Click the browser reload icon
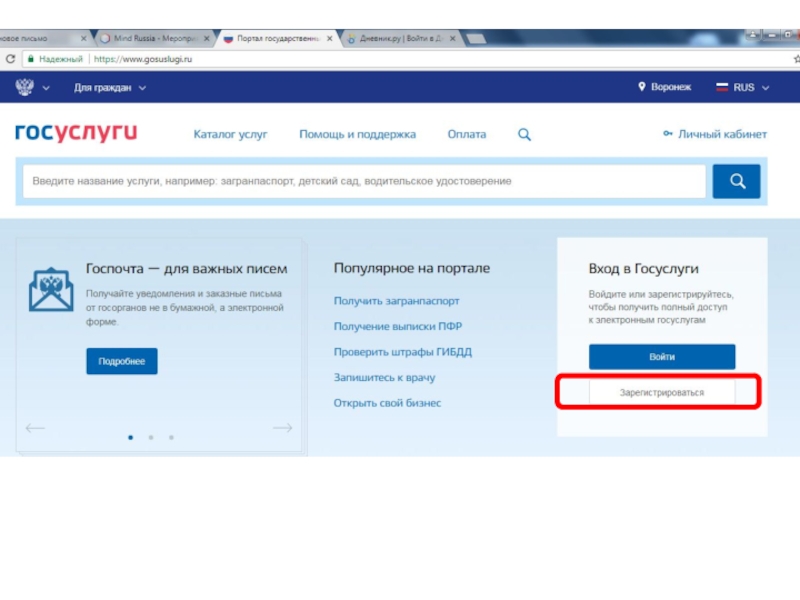Image resolution: width=800 pixels, height=600 pixels. tap(10, 59)
